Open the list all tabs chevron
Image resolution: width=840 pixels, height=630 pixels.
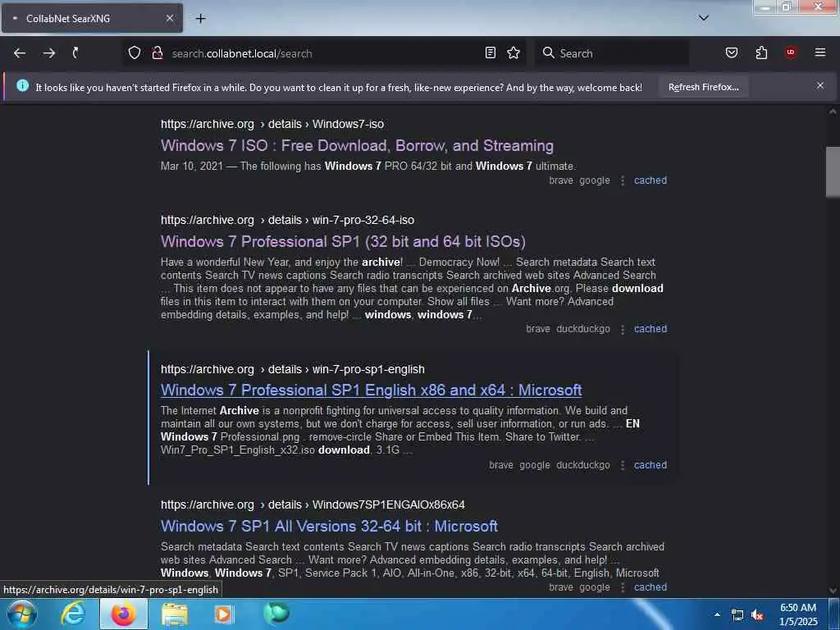(x=704, y=18)
